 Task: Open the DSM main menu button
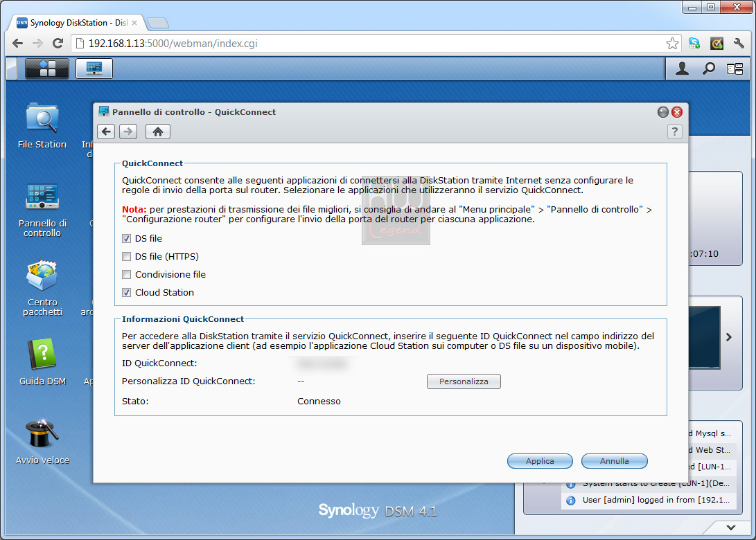point(46,69)
